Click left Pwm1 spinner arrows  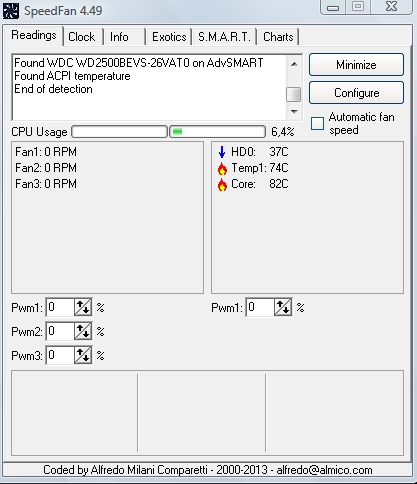tap(83, 307)
